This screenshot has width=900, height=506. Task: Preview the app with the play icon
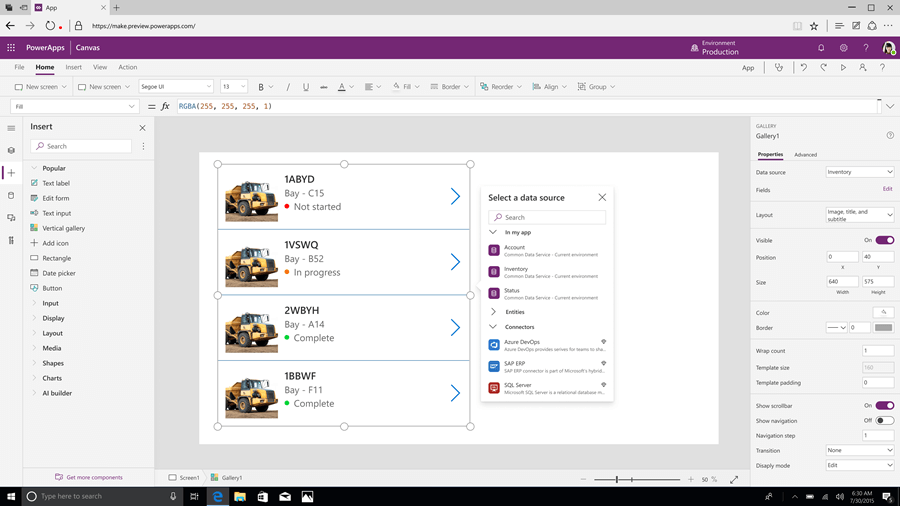coord(843,67)
